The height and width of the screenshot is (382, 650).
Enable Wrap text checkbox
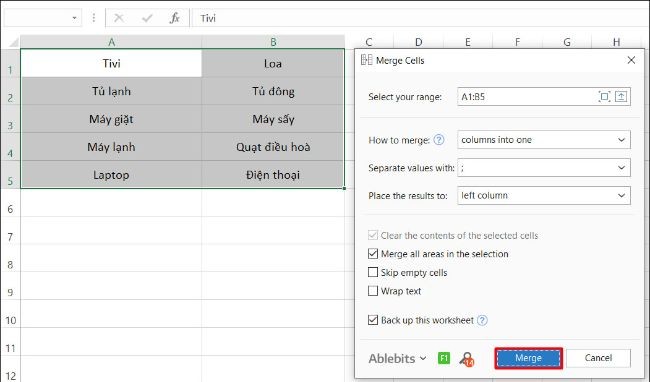[x=373, y=291]
